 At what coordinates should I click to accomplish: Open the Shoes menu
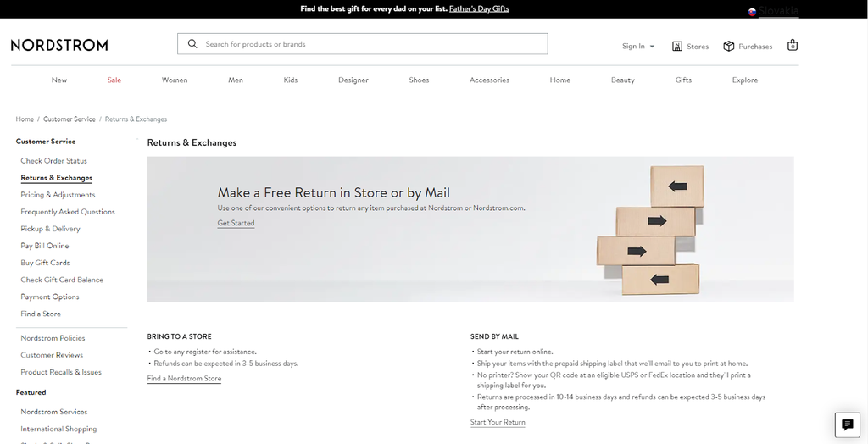tap(419, 80)
